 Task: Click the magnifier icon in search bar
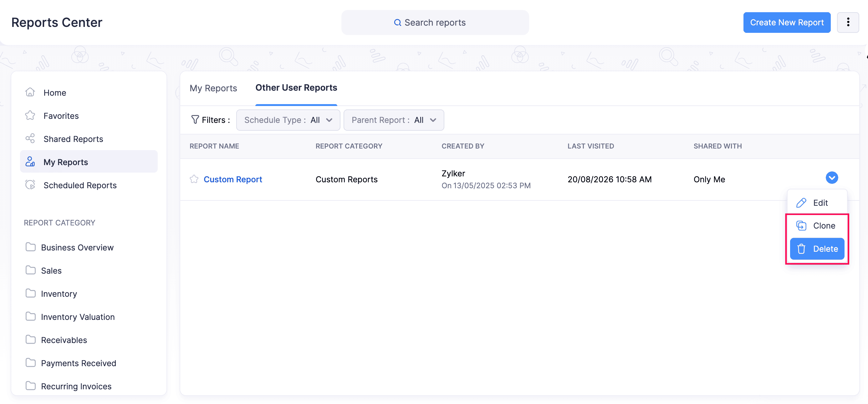pos(398,23)
